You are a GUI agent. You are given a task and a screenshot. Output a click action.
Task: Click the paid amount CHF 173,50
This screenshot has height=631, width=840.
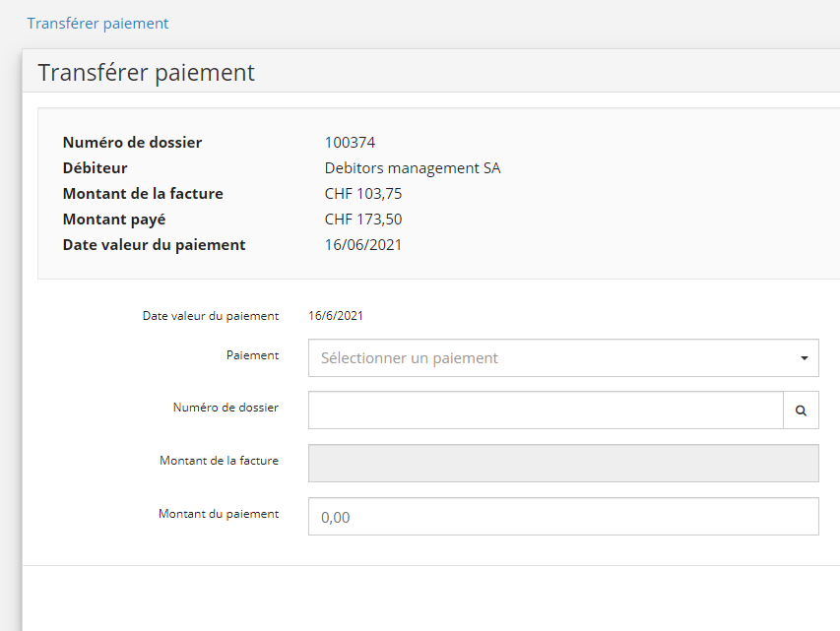[363, 220]
